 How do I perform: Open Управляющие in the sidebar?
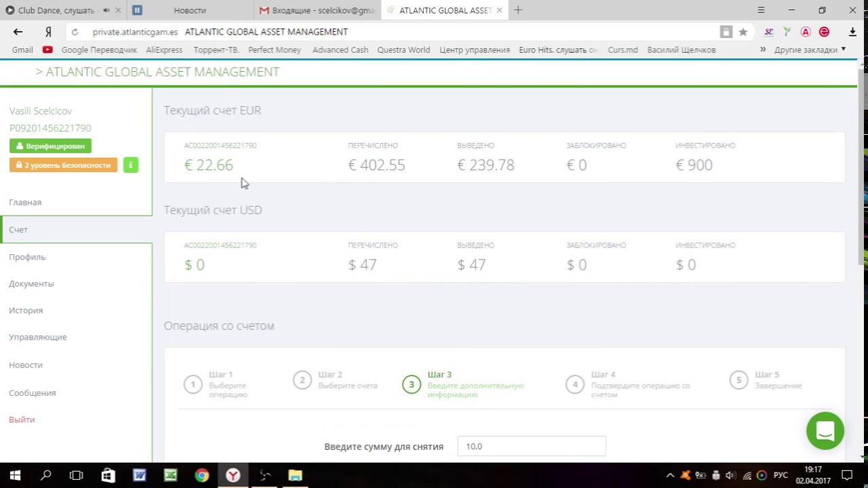38,337
